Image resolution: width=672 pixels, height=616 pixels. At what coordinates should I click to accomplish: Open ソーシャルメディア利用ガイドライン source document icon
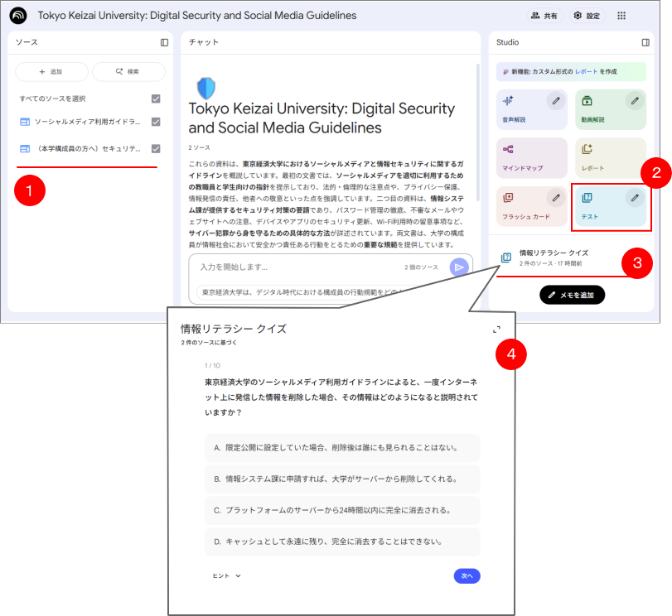point(25,122)
